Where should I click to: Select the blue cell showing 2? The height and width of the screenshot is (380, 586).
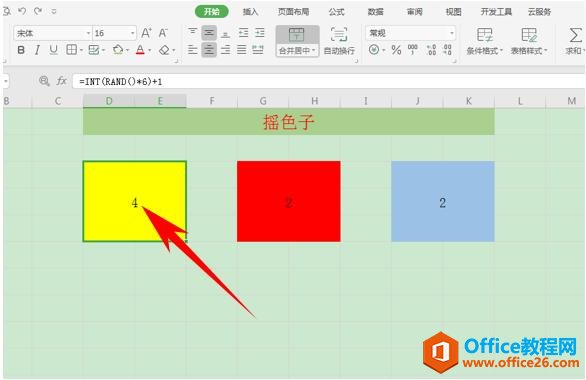[442, 201]
